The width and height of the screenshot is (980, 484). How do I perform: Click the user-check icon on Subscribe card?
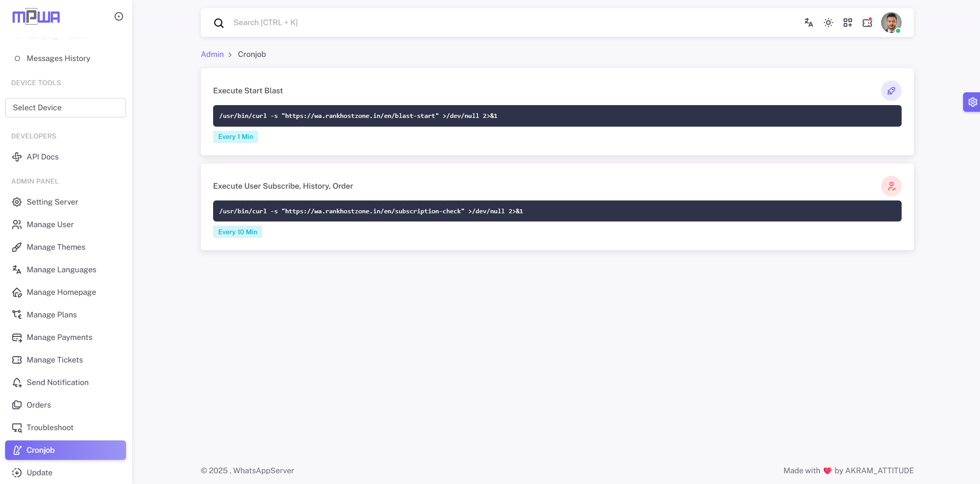click(891, 186)
